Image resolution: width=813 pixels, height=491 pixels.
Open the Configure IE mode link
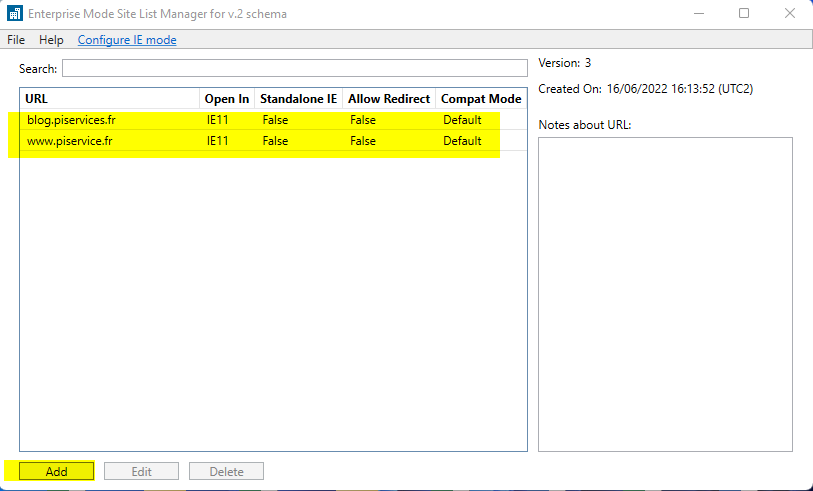click(x=127, y=40)
